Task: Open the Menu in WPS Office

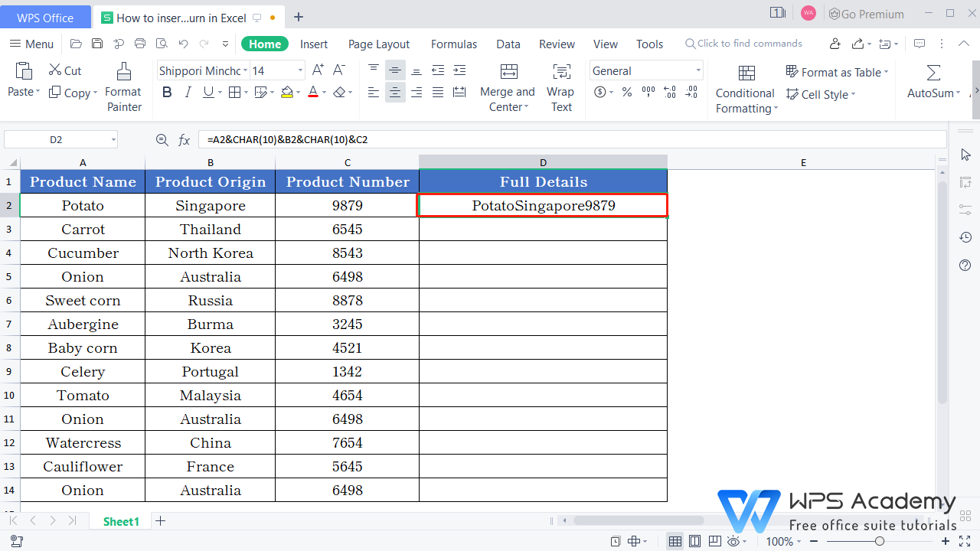Action: pyautogui.click(x=31, y=44)
